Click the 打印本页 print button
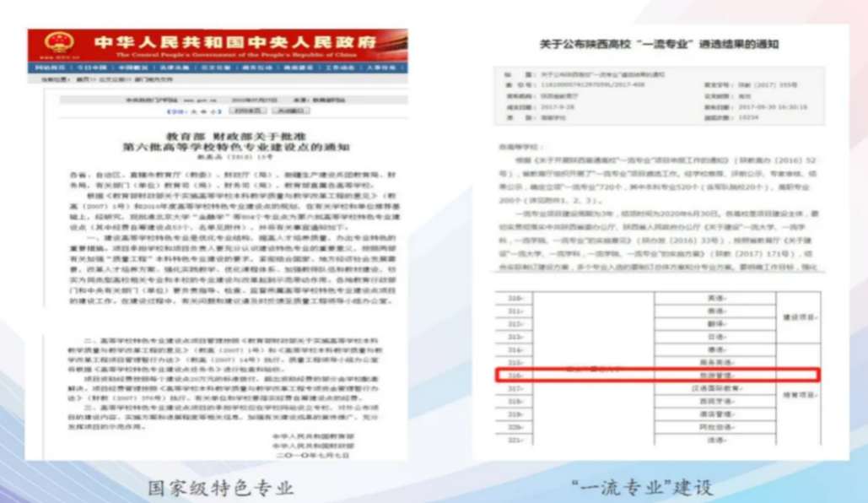868x503 pixels. [247, 111]
